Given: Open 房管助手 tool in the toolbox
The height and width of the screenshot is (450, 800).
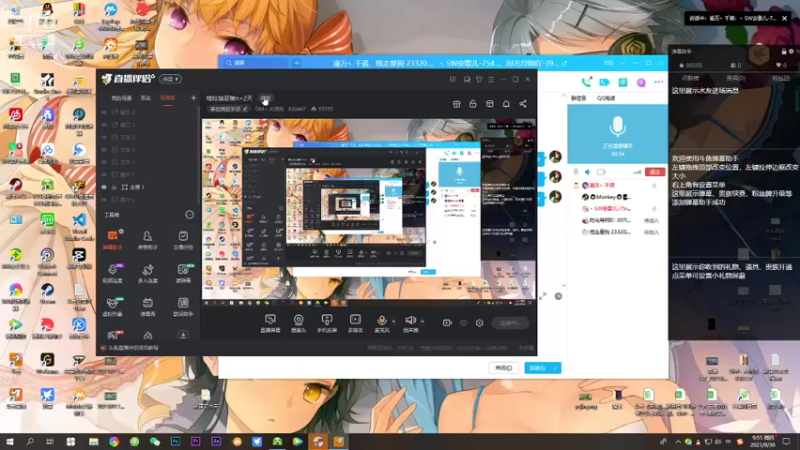Looking at the screenshot, I should point(147,240).
